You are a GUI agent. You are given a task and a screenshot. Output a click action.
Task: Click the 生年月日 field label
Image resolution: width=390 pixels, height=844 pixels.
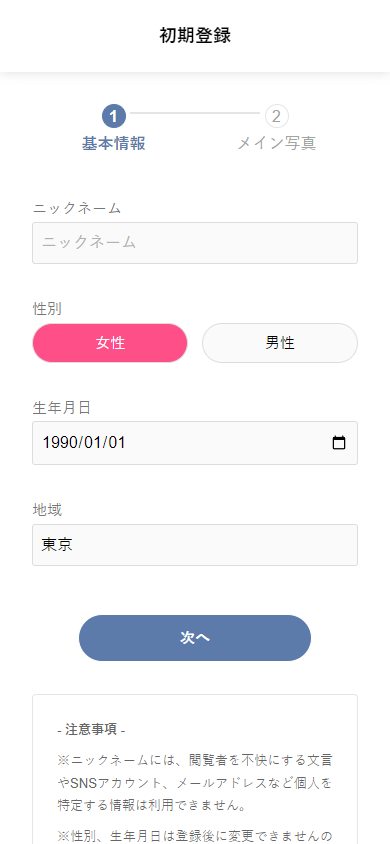(61, 407)
